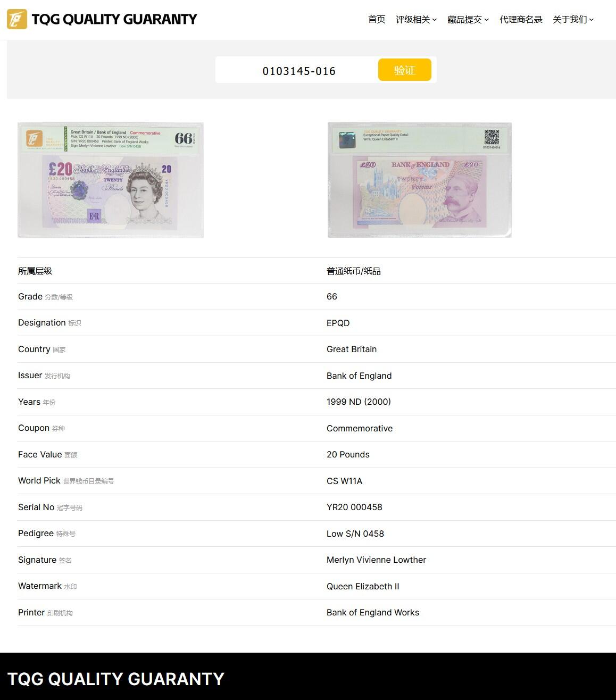616x700 pixels.
Task: Select the face value 20 Pounds
Action: (x=348, y=455)
